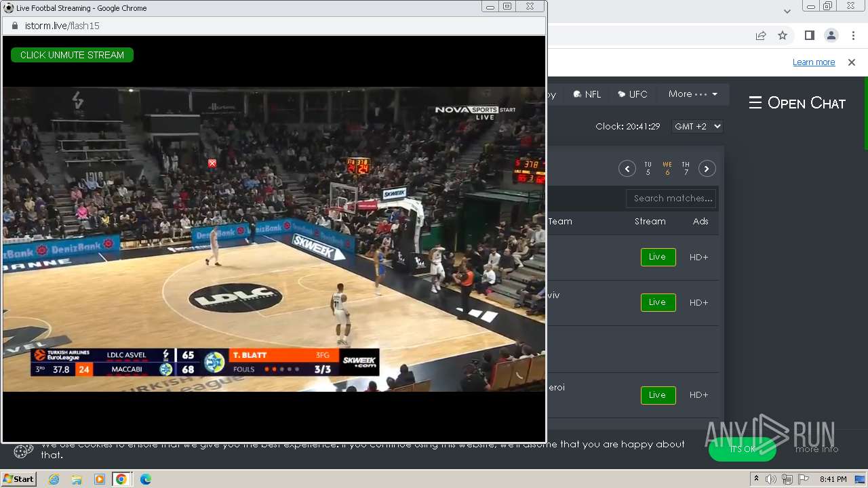868x488 pixels.
Task: Open the UFC tab in the sports menu
Action: (x=633, y=94)
